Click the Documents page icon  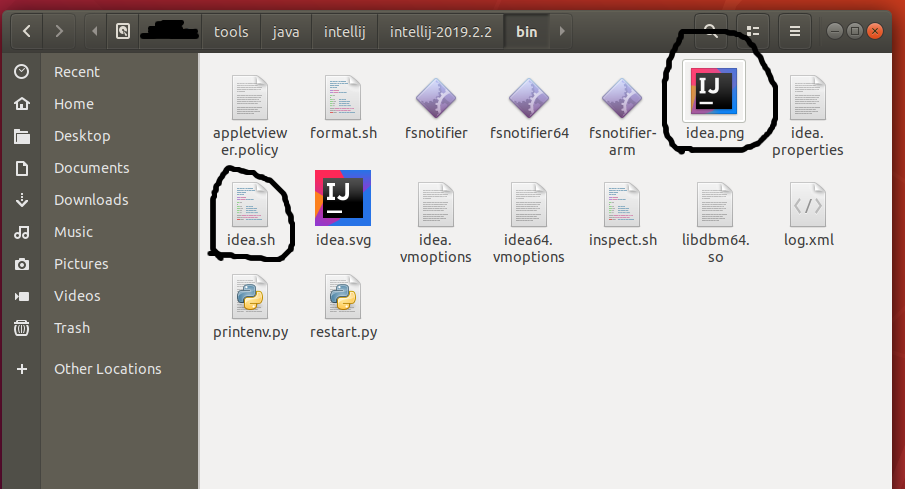(x=21, y=168)
